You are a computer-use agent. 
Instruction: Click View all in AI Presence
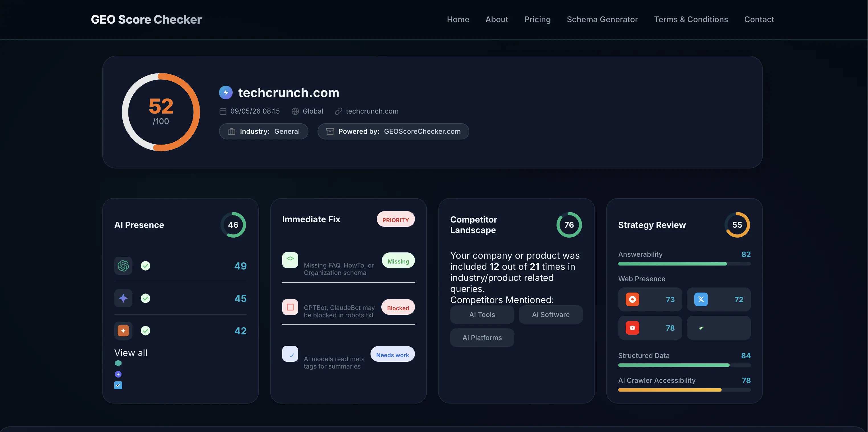tap(131, 353)
